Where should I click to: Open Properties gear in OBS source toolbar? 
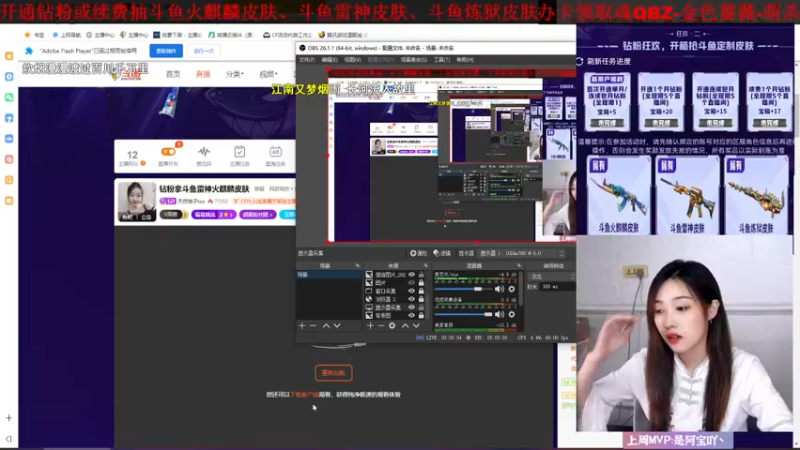[x=418, y=253]
